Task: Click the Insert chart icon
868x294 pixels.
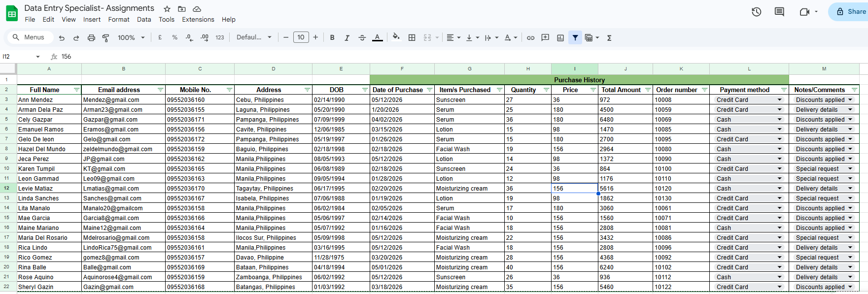Action: point(560,37)
